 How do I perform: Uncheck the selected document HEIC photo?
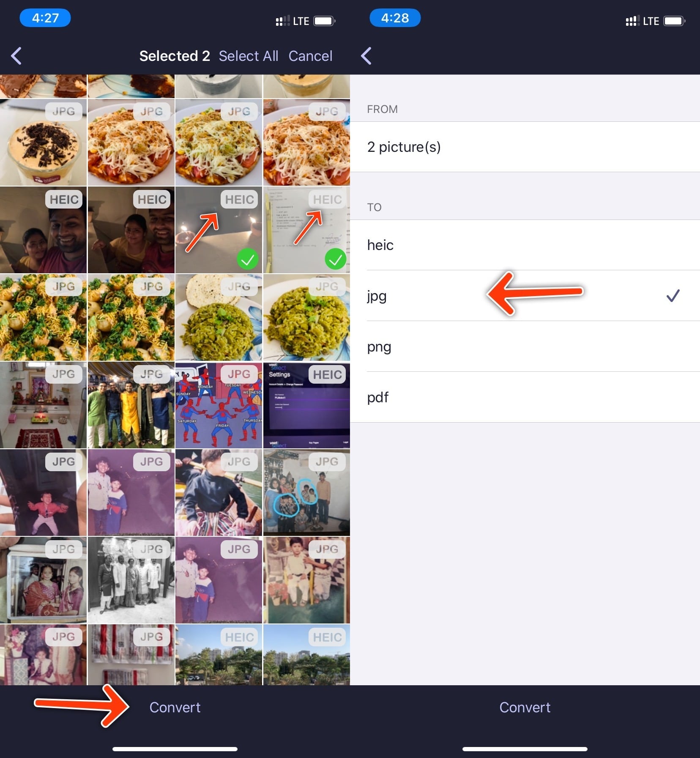coord(306,230)
